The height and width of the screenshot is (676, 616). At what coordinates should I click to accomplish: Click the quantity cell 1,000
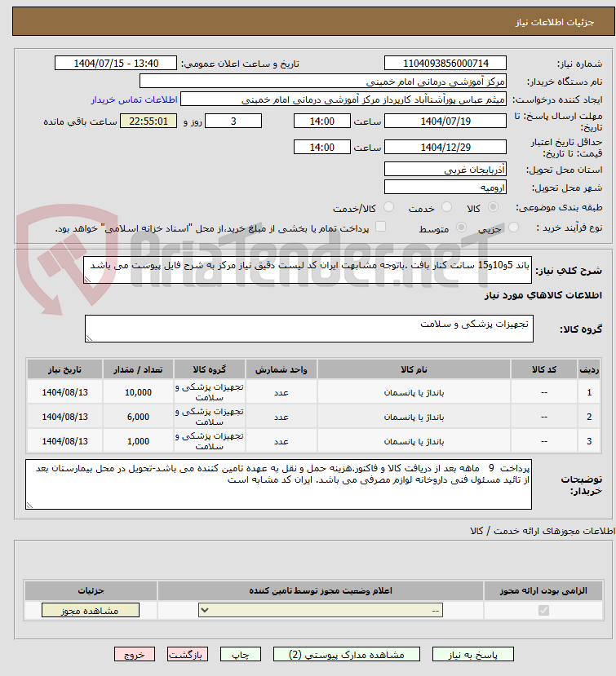pyautogui.click(x=138, y=441)
